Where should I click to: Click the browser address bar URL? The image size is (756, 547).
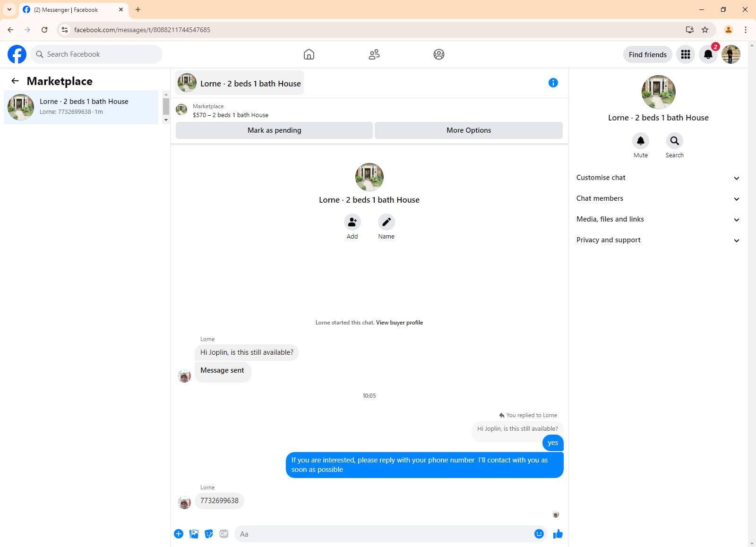tap(142, 30)
